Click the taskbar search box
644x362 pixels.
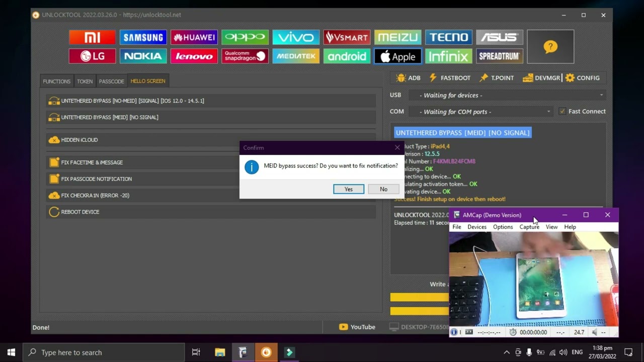[x=104, y=352]
